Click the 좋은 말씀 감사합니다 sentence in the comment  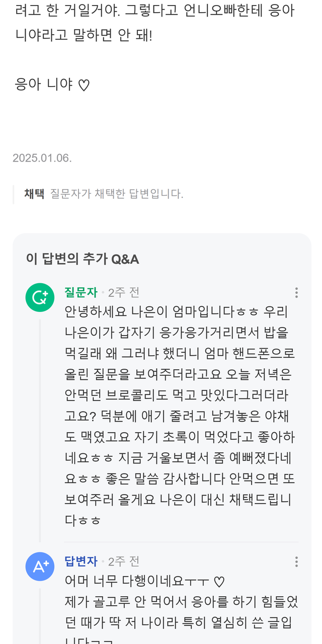tap(166, 478)
